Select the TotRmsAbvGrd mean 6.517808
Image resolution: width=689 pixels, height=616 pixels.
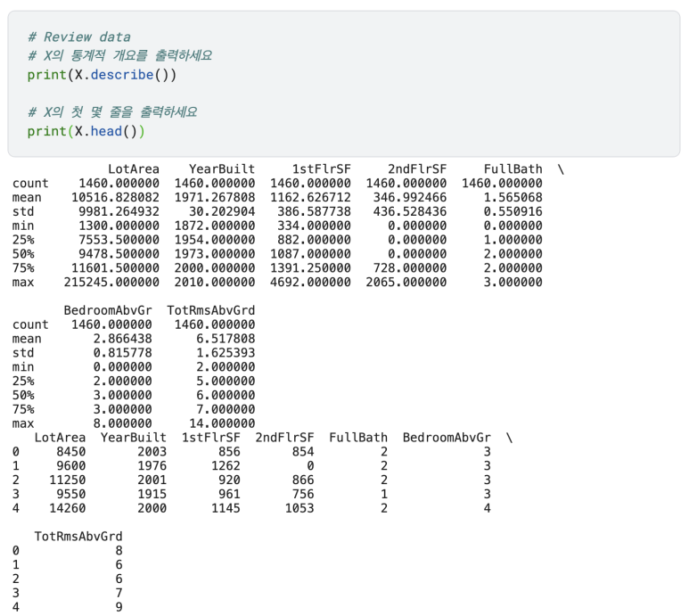226,339
